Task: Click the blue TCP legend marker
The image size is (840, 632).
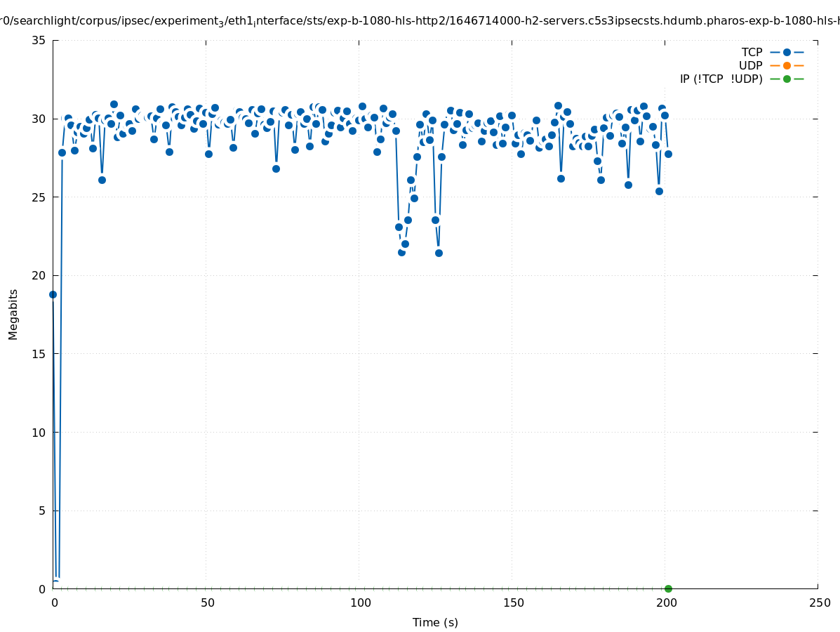Action: [787, 53]
